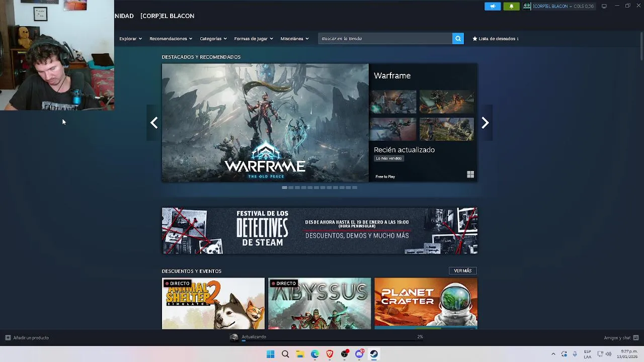Viewport: 644px width, 362px height.
Task: Open the clock showing 13/01/2026
Action: click(628, 354)
